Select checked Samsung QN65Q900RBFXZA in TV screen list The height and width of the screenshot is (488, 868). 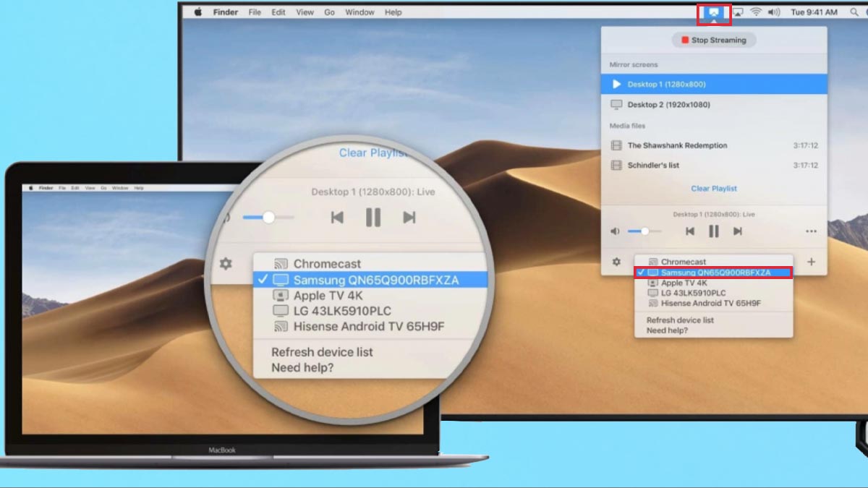pos(713,273)
